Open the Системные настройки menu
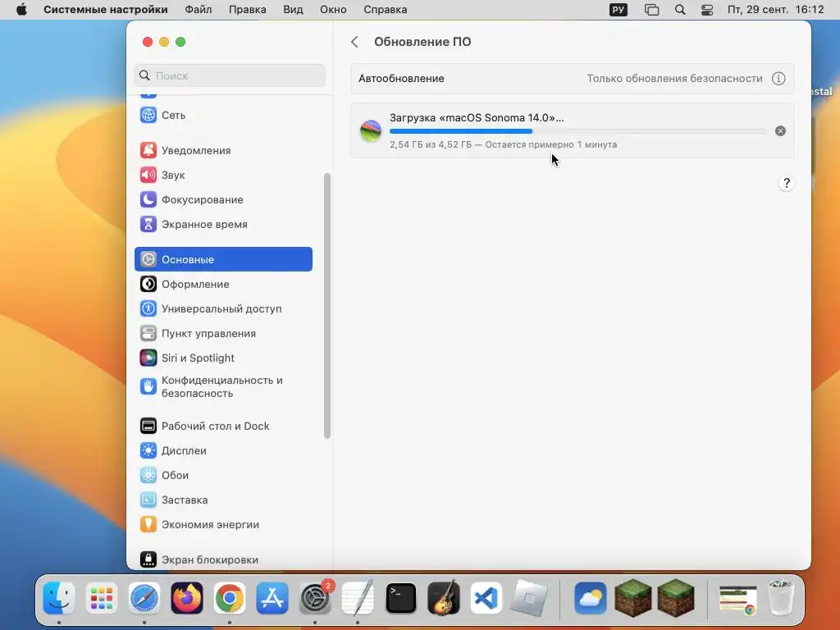The width and height of the screenshot is (840, 630). pyautogui.click(x=106, y=10)
